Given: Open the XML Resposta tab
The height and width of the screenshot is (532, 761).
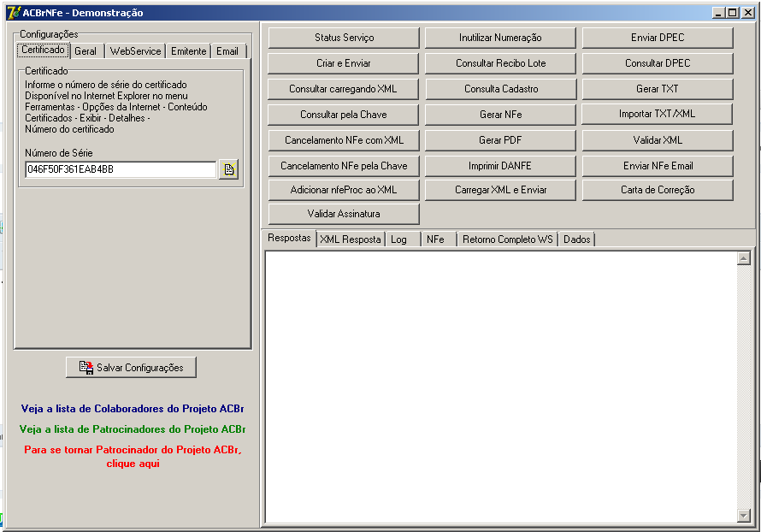Looking at the screenshot, I should [x=351, y=239].
